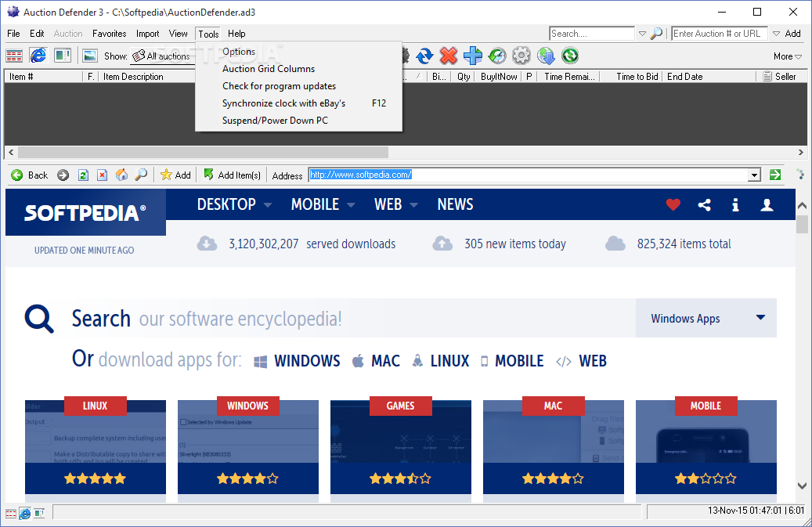Click the user profile icon on Softpedia header
This screenshot has width=812, height=527.
pos(767,205)
